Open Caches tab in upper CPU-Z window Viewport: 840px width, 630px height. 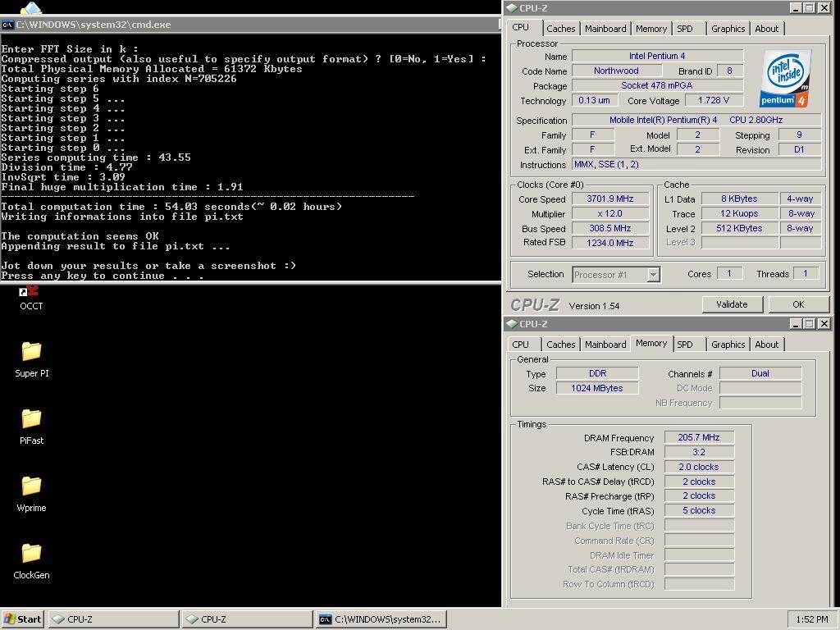(561, 29)
